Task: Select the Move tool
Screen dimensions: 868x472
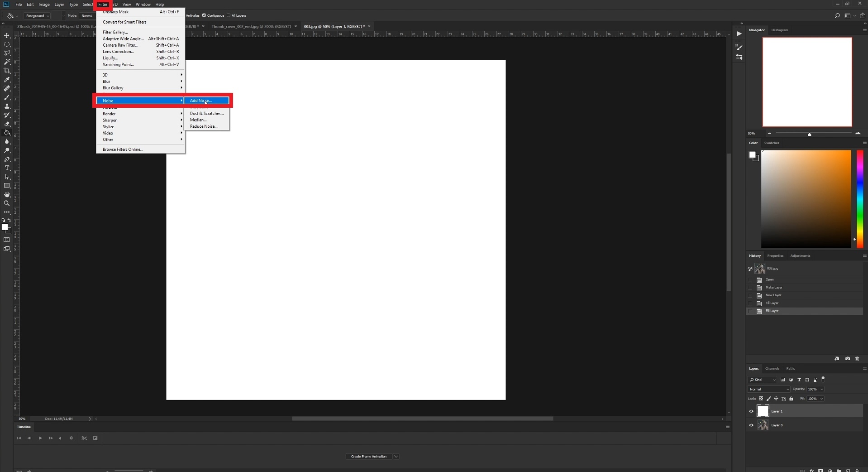Action: pyautogui.click(x=7, y=35)
